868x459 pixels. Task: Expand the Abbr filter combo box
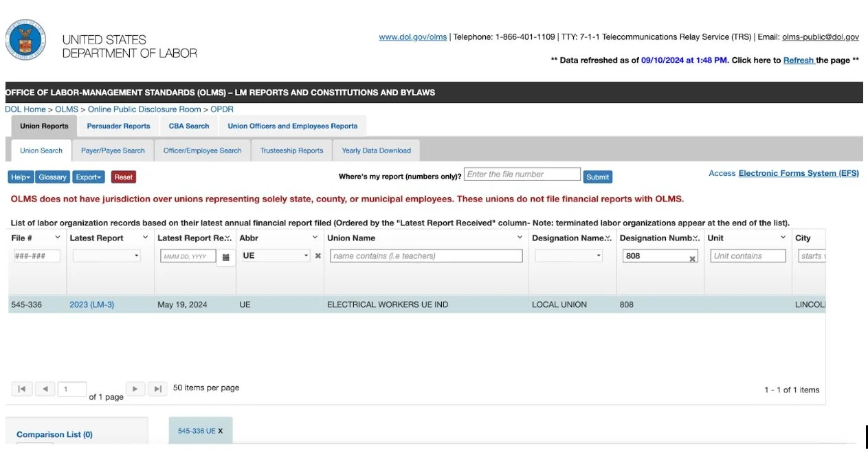[x=306, y=256]
